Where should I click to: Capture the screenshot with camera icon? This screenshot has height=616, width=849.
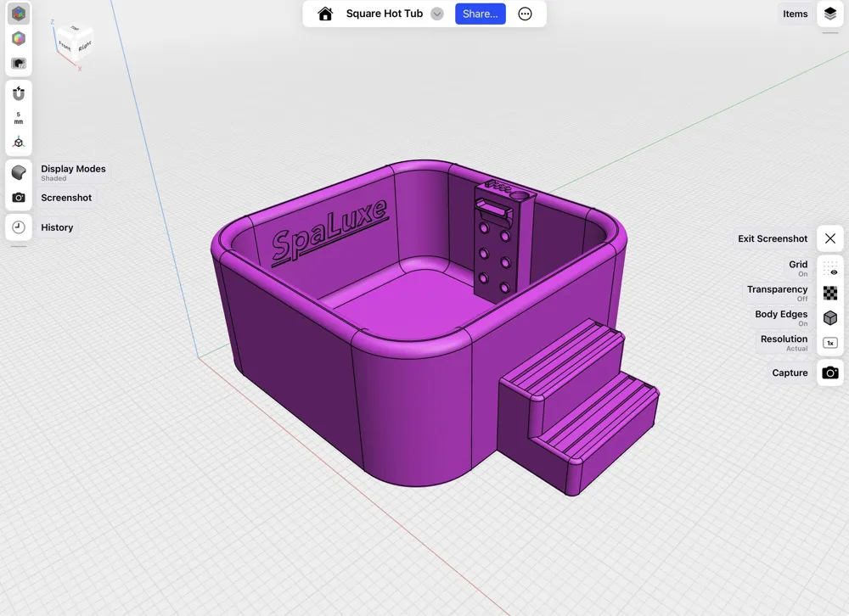pyautogui.click(x=830, y=372)
